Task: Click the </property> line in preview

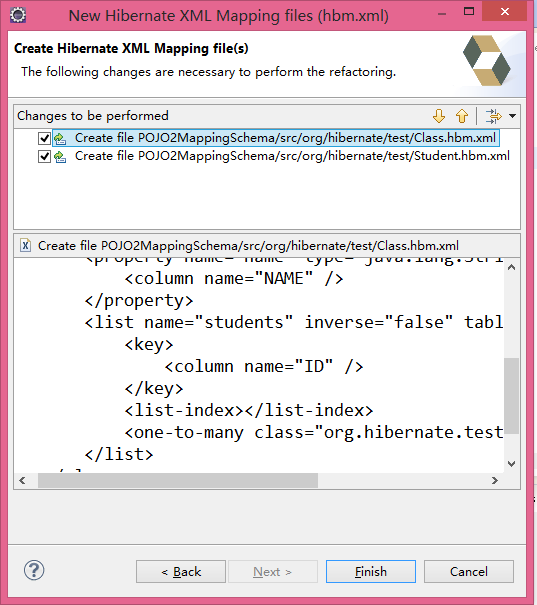Action: click(x=139, y=301)
